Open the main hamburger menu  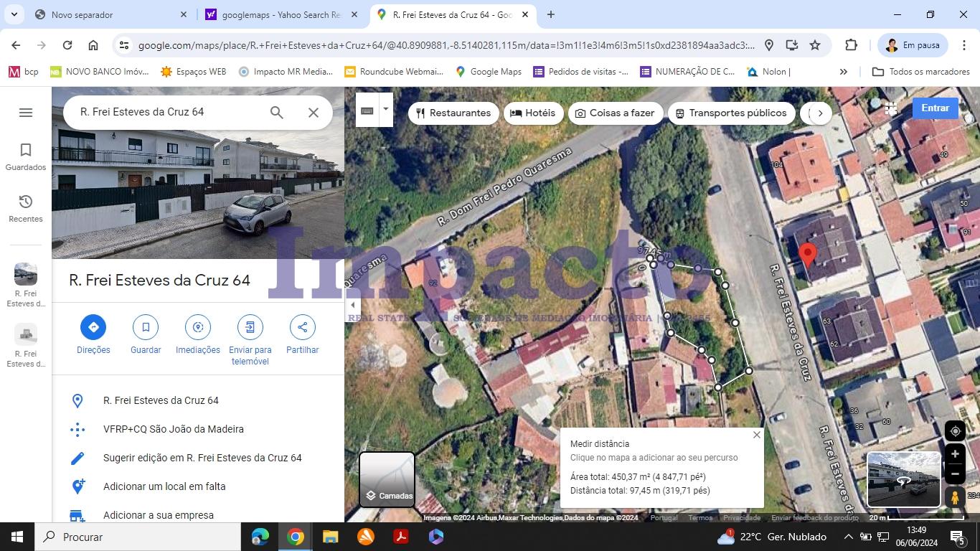click(26, 113)
